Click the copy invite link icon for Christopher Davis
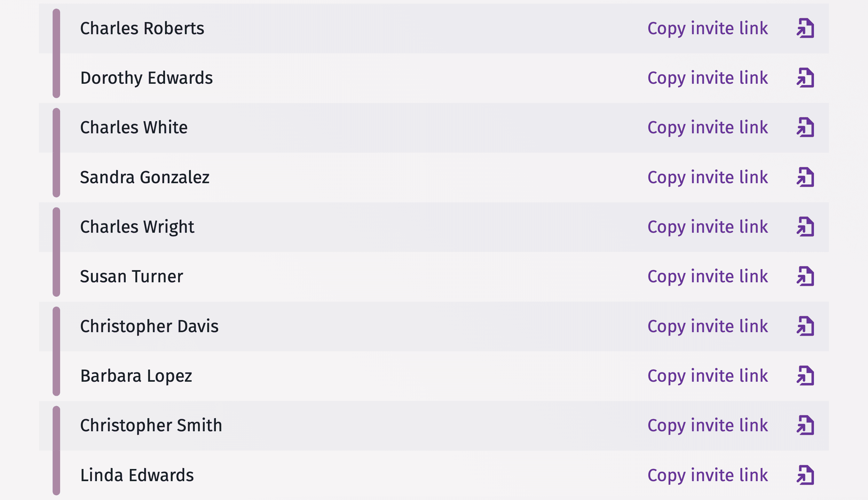 point(806,325)
